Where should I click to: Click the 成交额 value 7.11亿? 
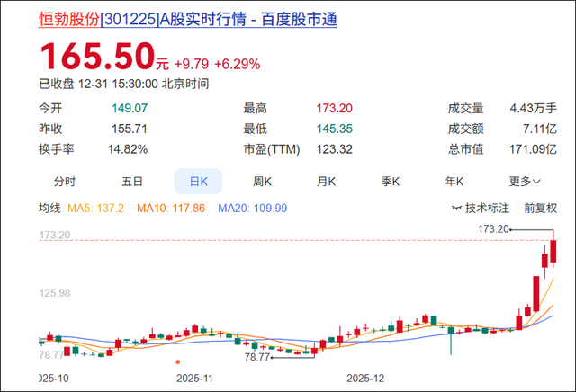[x=540, y=129]
